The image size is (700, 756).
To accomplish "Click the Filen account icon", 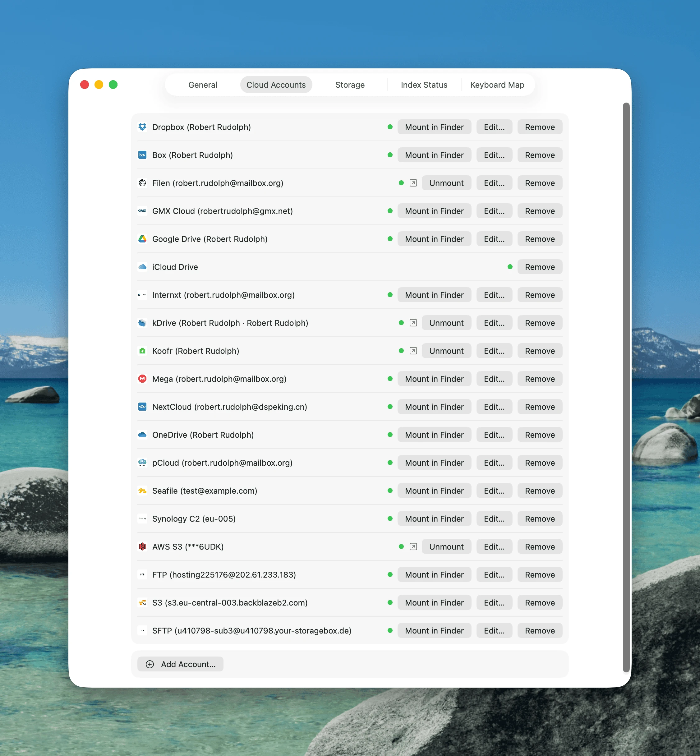I will click(x=142, y=183).
